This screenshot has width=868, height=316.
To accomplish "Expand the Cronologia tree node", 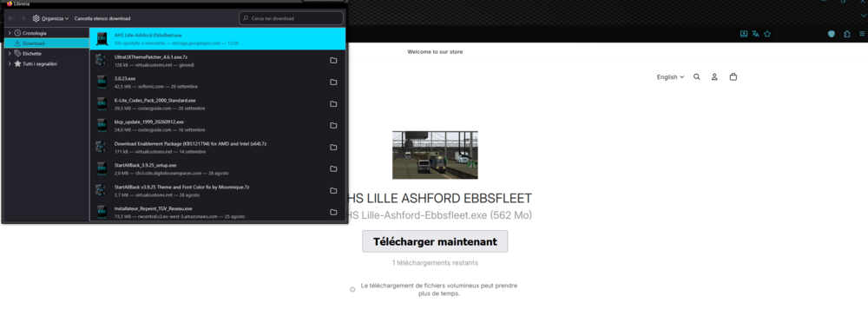I will tap(10, 33).
